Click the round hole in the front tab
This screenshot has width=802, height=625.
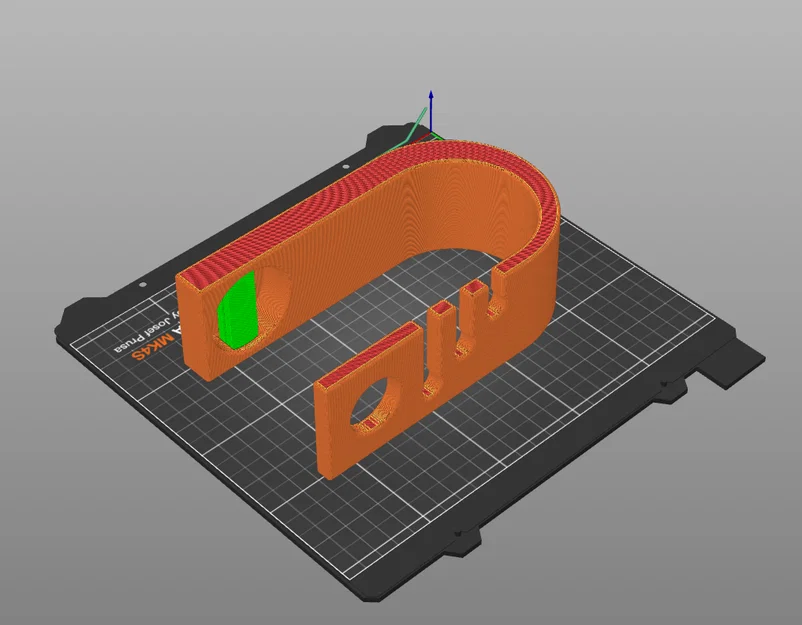[x=376, y=405]
